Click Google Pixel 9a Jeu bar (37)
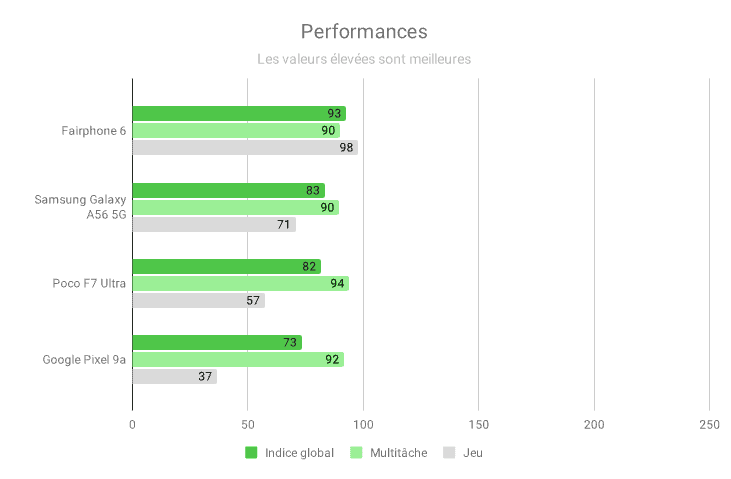This screenshot has width=731, height=479. pyautogui.click(x=174, y=376)
